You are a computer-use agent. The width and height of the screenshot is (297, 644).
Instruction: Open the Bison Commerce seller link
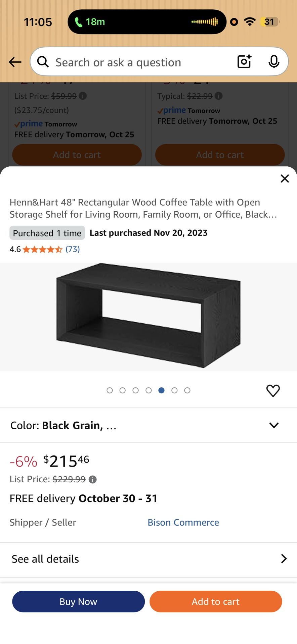pos(183,522)
